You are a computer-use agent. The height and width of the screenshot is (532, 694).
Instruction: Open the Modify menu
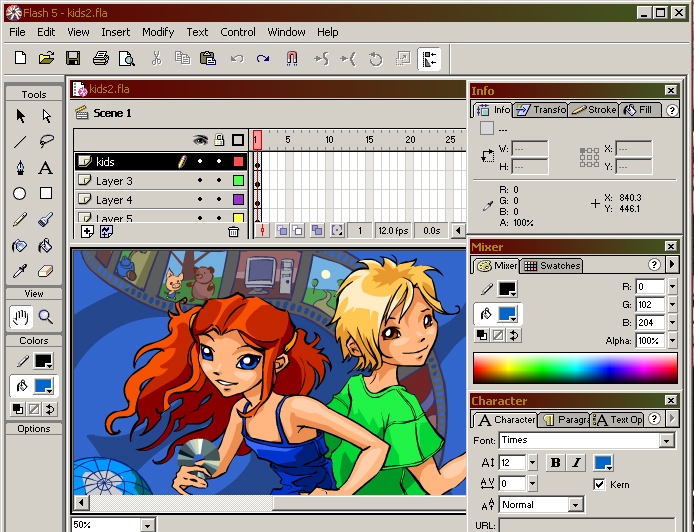158,32
